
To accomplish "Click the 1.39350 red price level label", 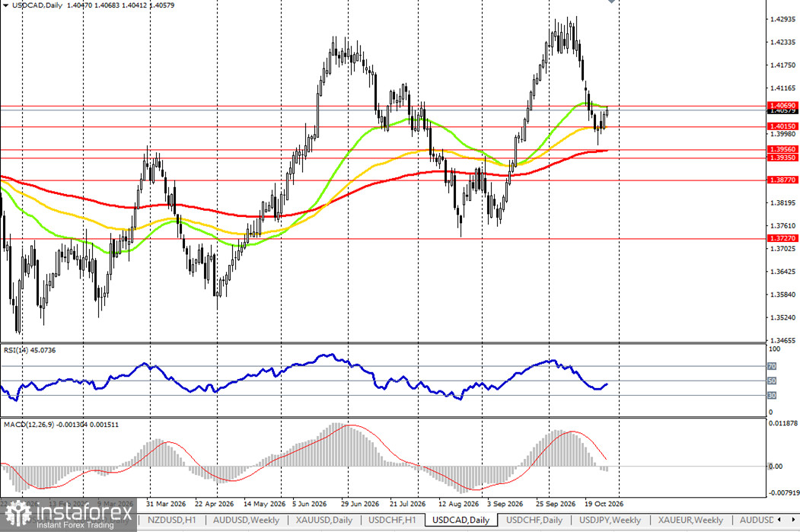I will click(782, 158).
